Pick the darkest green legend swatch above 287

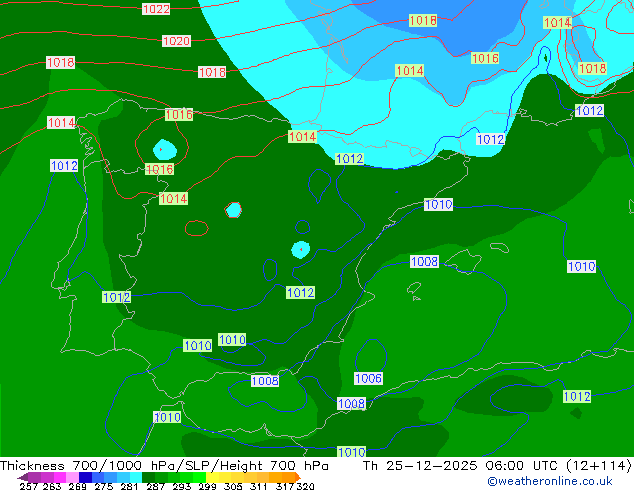tap(148, 477)
